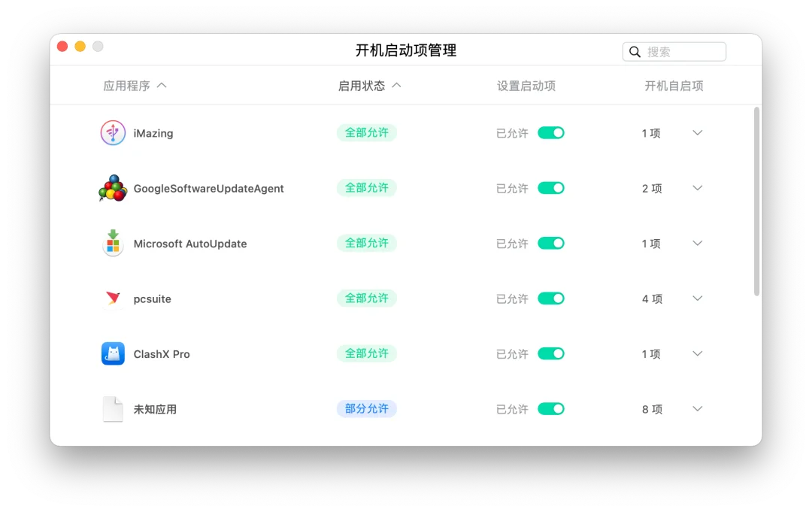The width and height of the screenshot is (812, 512).
Task: Expand iMazing's 1 项 startup items
Action: [698, 133]
